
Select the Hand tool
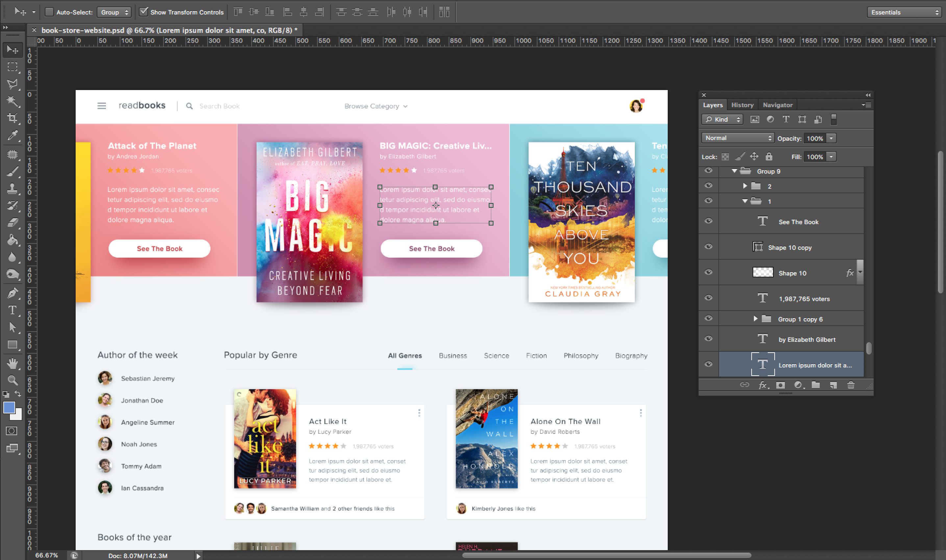click(x=12, y=363)
